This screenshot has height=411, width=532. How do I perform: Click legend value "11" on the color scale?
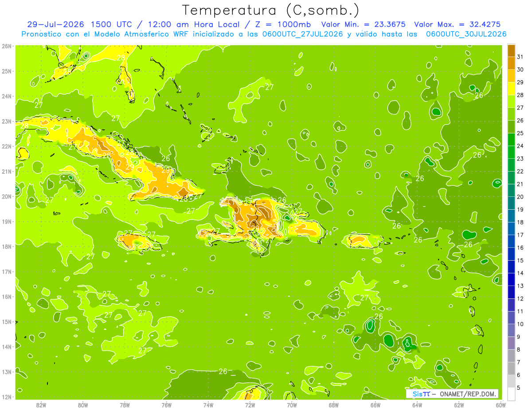click(520, 311)
